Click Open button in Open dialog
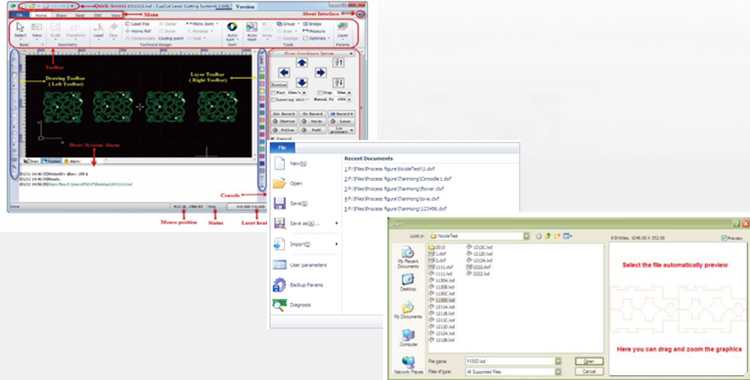 (x=589, y=361)
